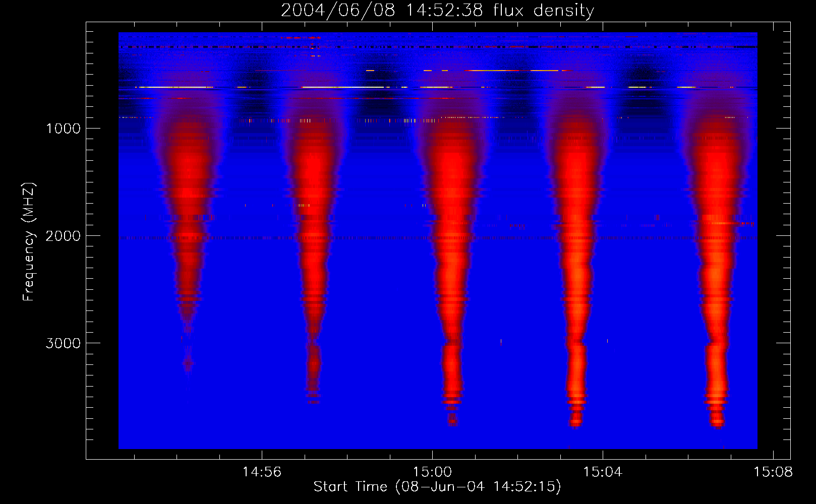This screenshot has height=504, width=816.
Task: Click the 3000 frequency tick label
Action: pyautogui.click(x=63, y=343)
